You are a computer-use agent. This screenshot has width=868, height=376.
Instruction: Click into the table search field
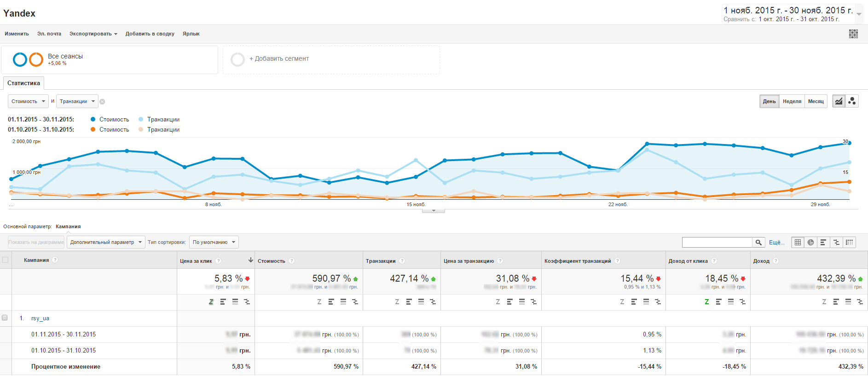717,242
